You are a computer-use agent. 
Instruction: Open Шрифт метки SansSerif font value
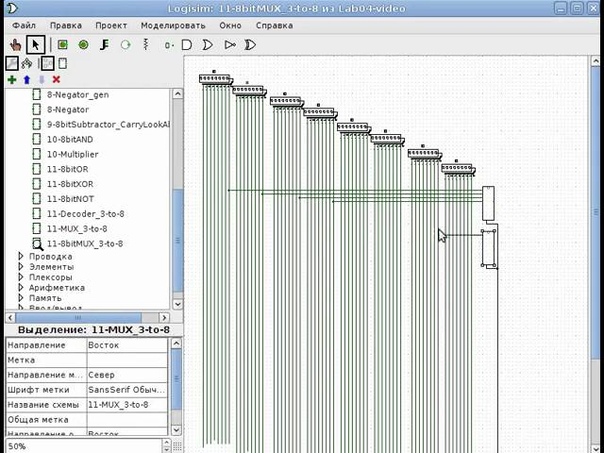pos(127,390)
